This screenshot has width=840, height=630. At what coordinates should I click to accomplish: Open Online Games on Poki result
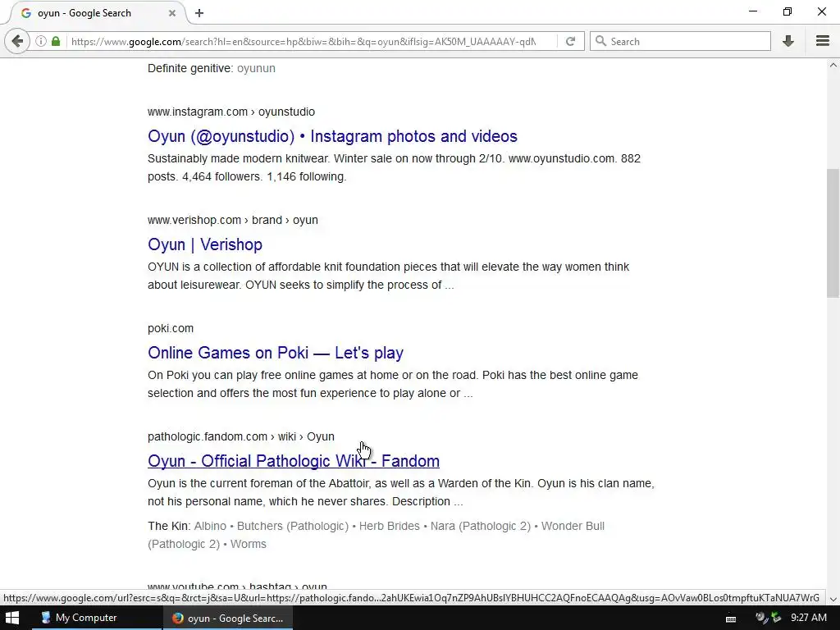pyautogui.click(x=276, y=353)
